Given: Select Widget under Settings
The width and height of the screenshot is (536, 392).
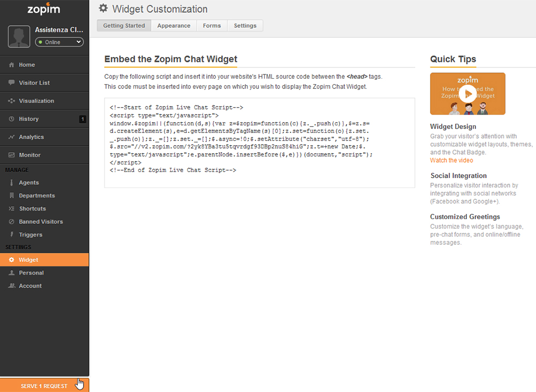Looking at the screenshot, I should pyautogui.click(x=44, y=260).
